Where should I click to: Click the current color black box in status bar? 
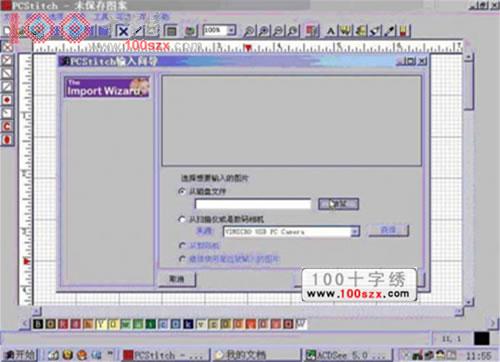click(482, 339)
